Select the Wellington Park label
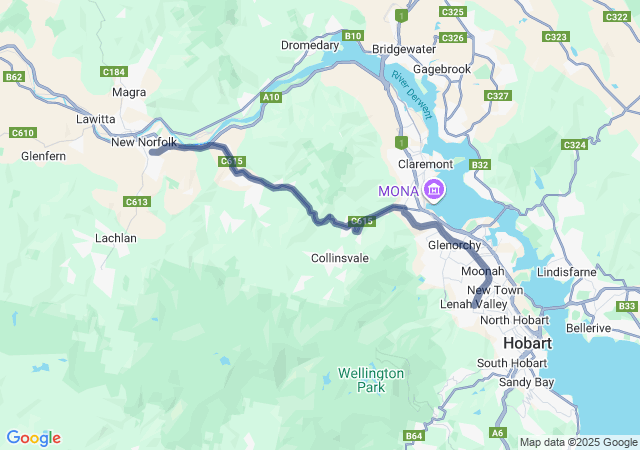The width and height of the screenshot is (640, 450). click(x=371, y=380)
